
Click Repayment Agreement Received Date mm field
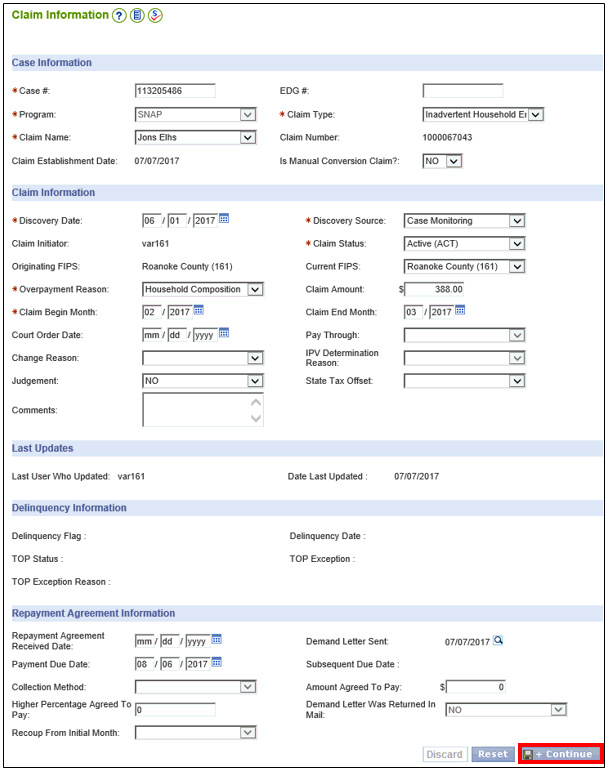tap(144, 641)
